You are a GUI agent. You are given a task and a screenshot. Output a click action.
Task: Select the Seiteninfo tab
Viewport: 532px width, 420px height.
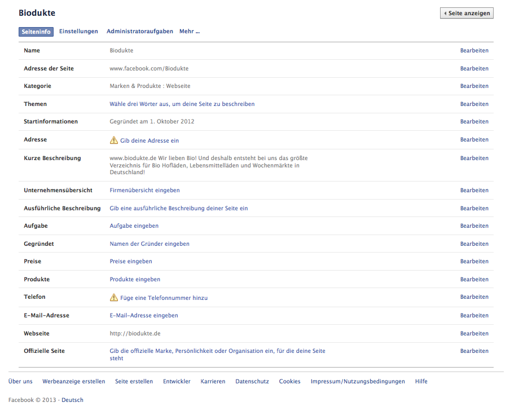tap(36, 32)
